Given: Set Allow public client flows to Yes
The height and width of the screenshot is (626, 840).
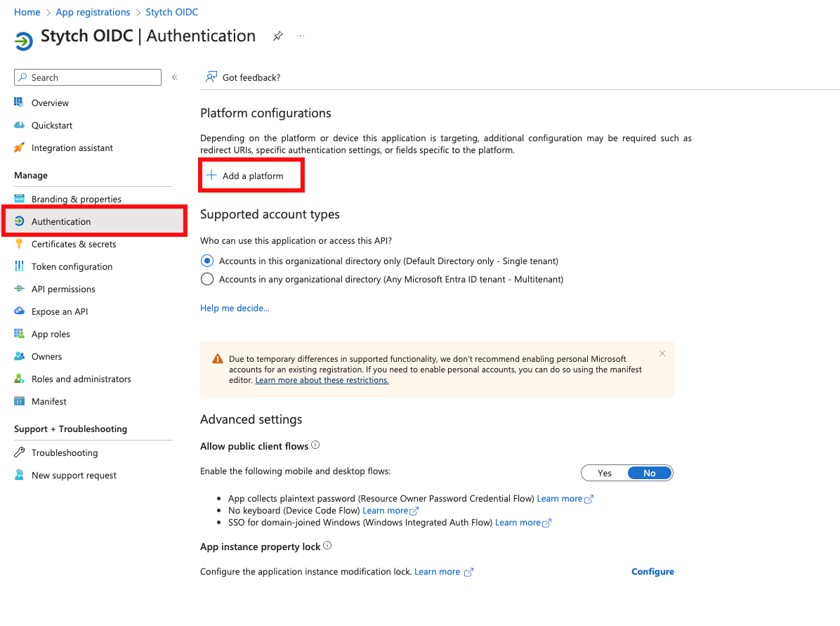Looking at the screenshot, I should (x=603, y=473).
